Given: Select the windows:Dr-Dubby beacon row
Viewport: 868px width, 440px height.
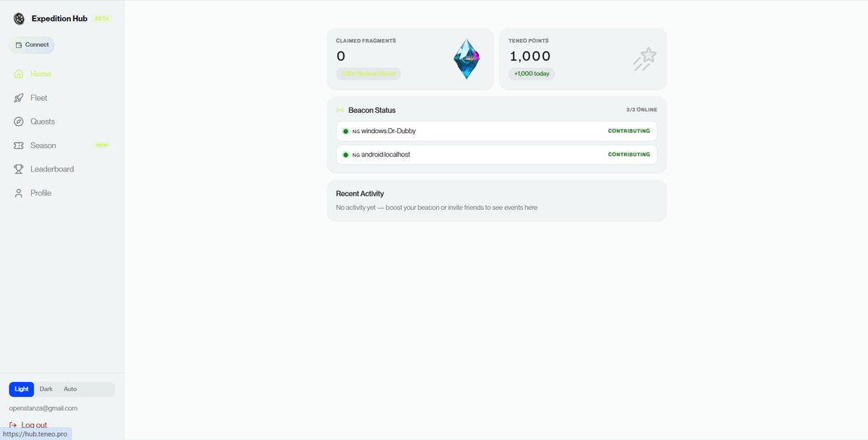Looking at the screenshot, I should tap(497, 132).
